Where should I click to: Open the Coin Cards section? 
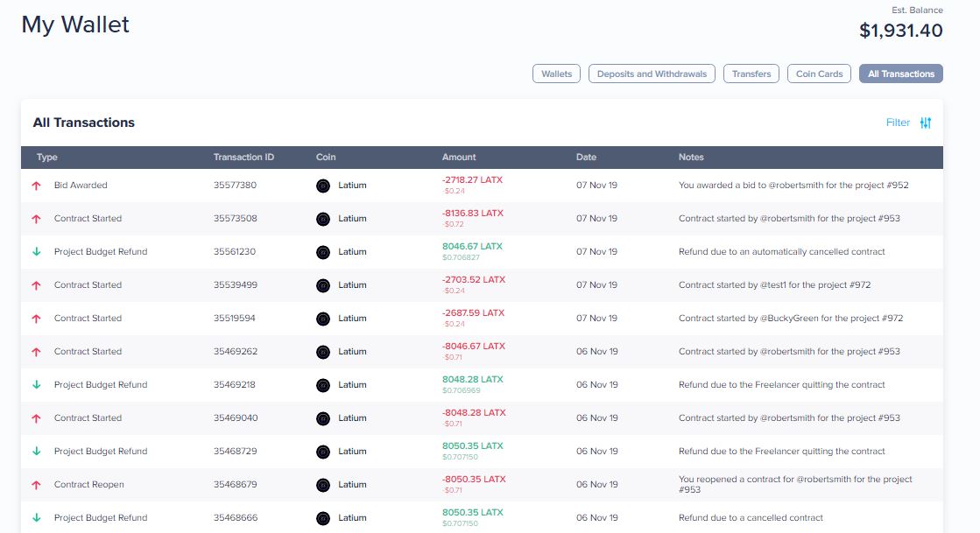(819, 74)
